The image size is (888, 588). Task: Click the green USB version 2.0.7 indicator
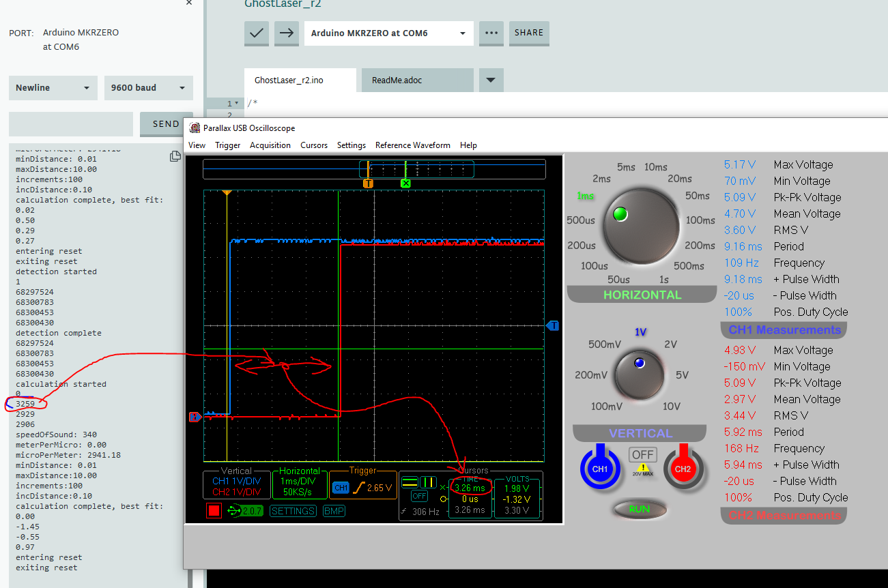pos(246,510)
